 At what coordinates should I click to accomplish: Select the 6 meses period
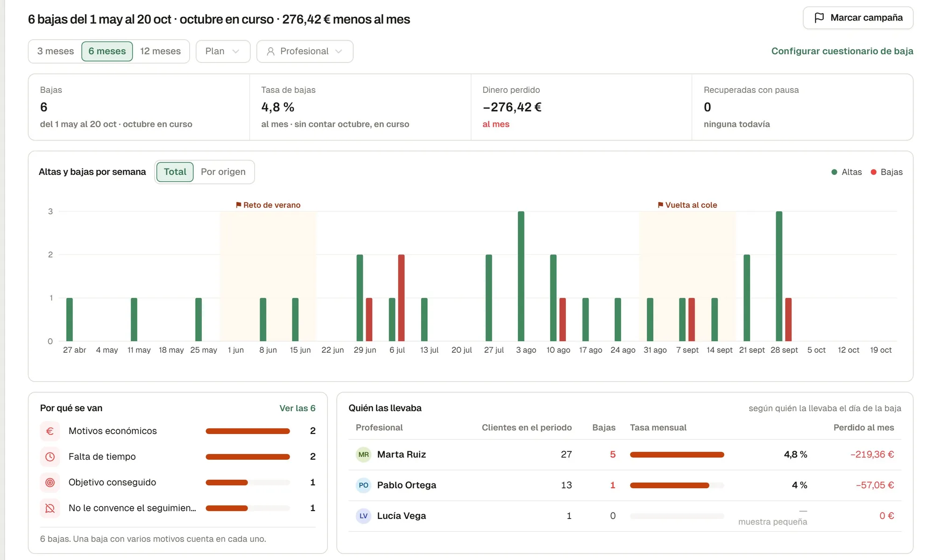coord(107,51)
